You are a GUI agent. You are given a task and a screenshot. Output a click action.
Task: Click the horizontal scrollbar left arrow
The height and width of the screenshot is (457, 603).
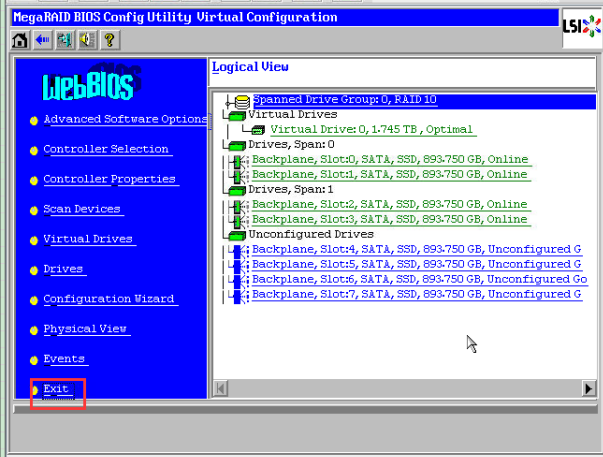point(221,387)
